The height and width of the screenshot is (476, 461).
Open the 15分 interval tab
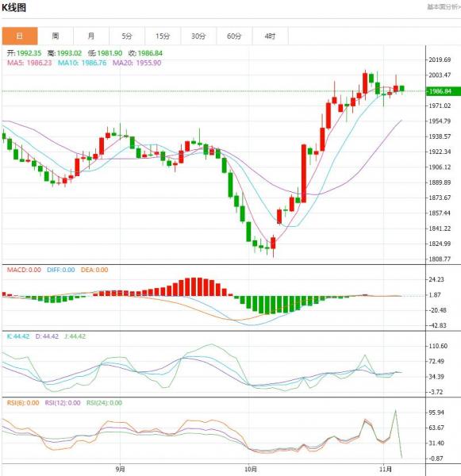(163, 36)
